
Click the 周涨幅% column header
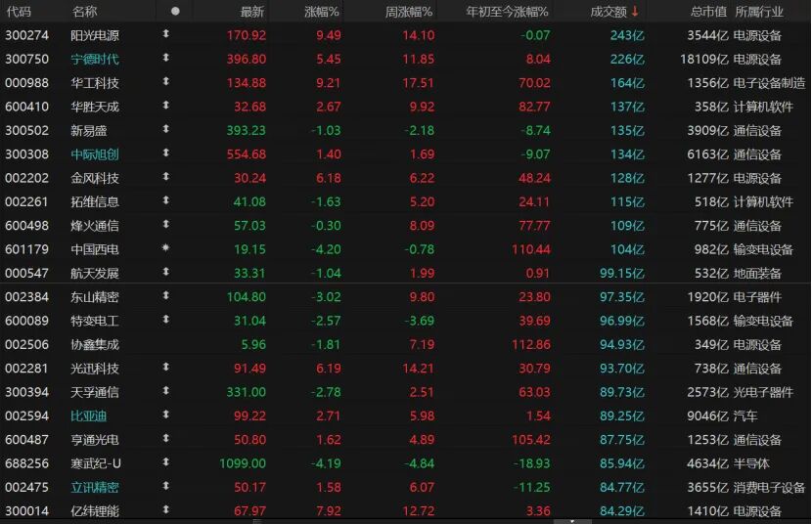409,12
